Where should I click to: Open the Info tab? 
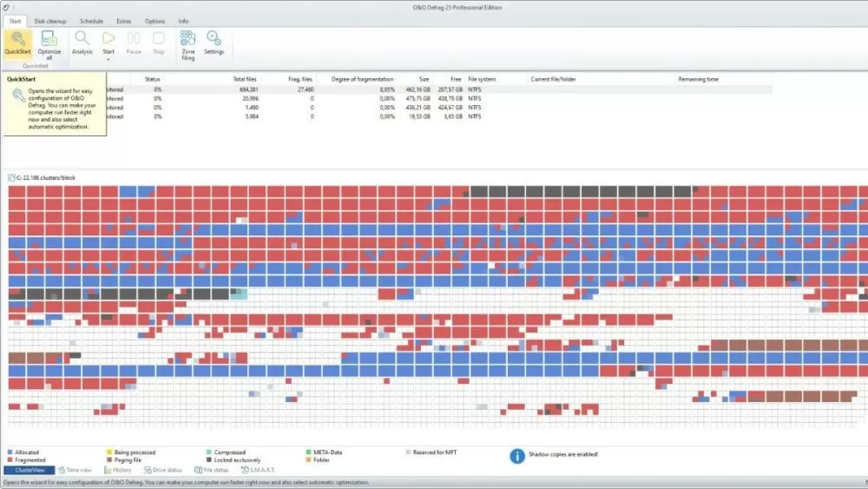point(183,21)
